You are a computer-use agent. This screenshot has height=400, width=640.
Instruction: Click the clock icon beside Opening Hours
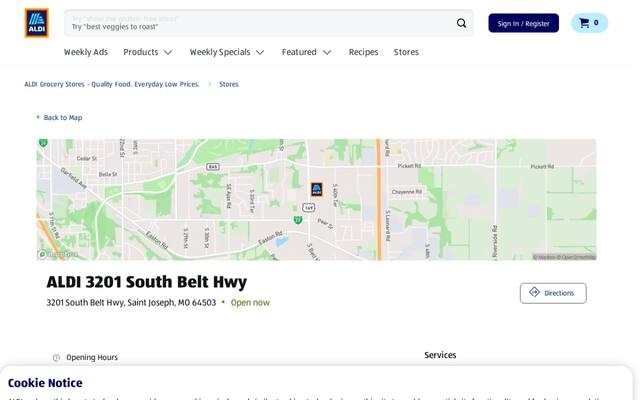(x=56, y=358)
